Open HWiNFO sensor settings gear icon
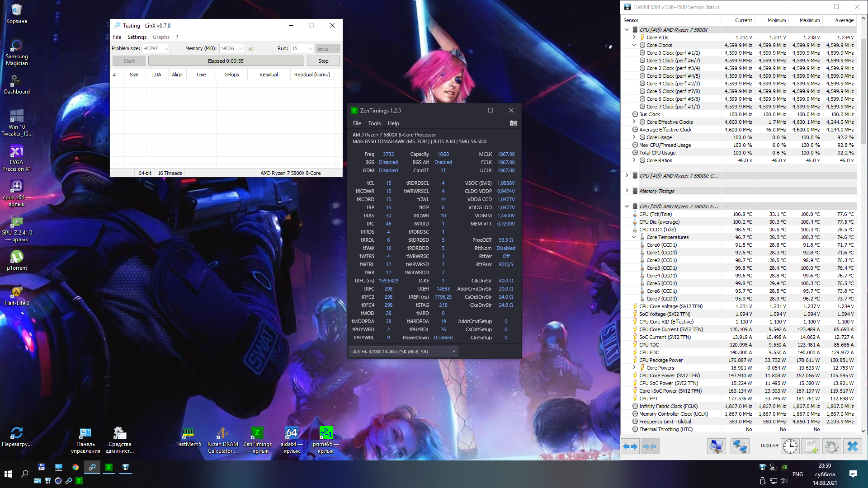The image size is (868, 488). 831,446
